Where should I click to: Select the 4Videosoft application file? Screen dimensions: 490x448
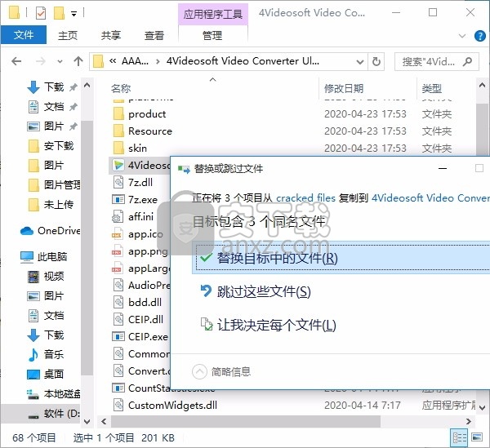[x=141, y=166]
